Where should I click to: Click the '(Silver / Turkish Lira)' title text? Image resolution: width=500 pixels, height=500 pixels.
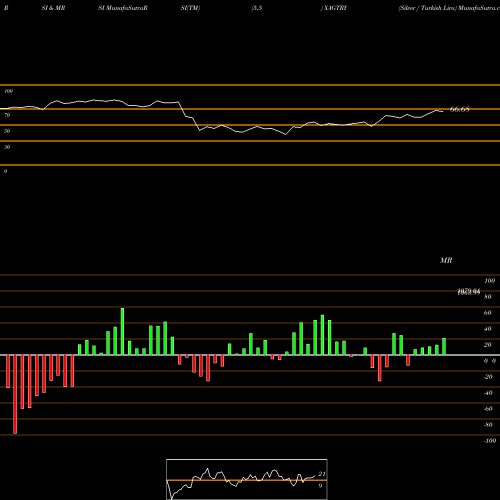[428, 8]
